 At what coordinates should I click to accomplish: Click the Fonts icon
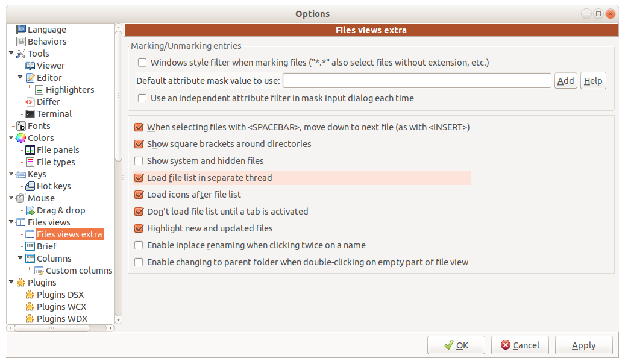[23, 125]
